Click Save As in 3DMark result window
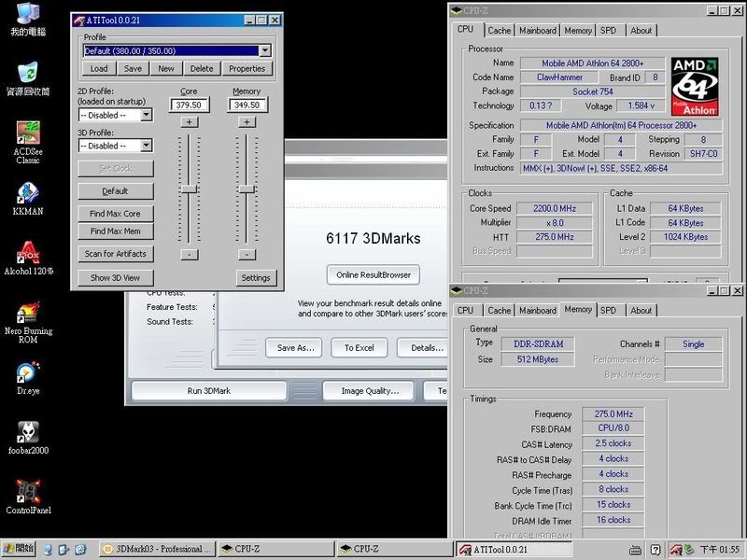747x560 pixels. pyautogui.click(x=295, y=348)
